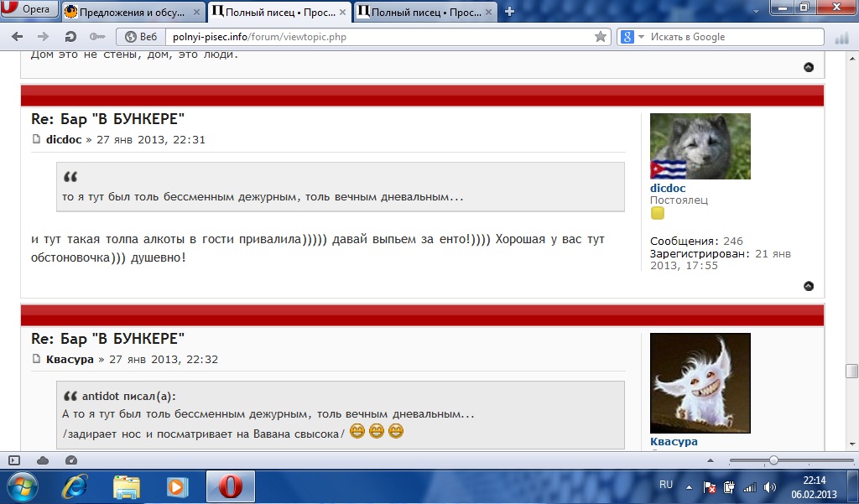Launch Internet Explorer from taskbar
The width and height of the screenshot is (859, 504).
coord(75,486)
